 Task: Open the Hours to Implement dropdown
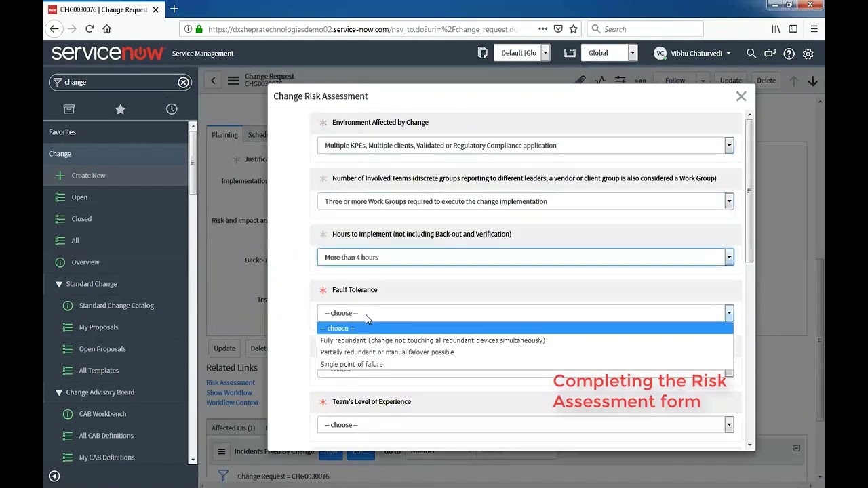[x=526, y=257]
